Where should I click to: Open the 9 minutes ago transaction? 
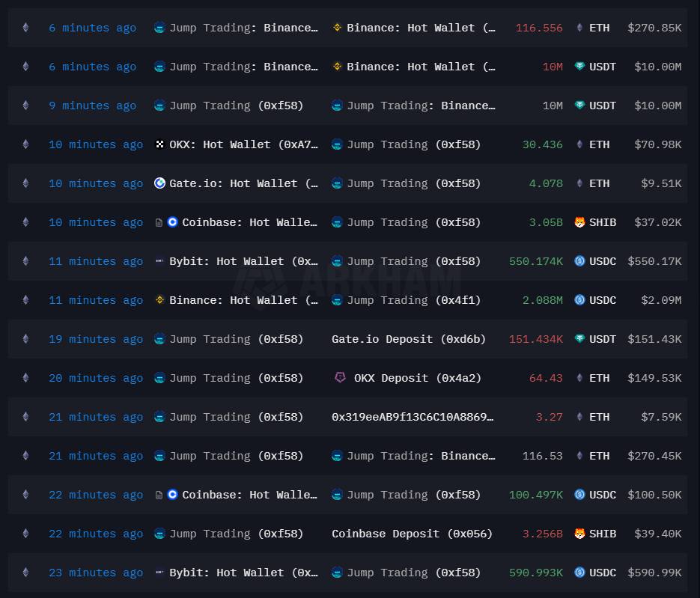[92, 106]
